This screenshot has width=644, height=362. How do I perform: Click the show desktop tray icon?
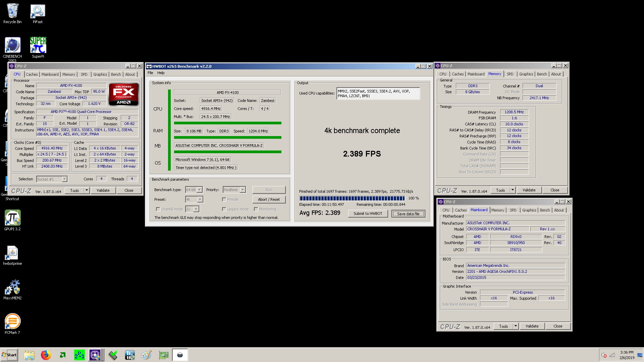(x=640, y=355)
